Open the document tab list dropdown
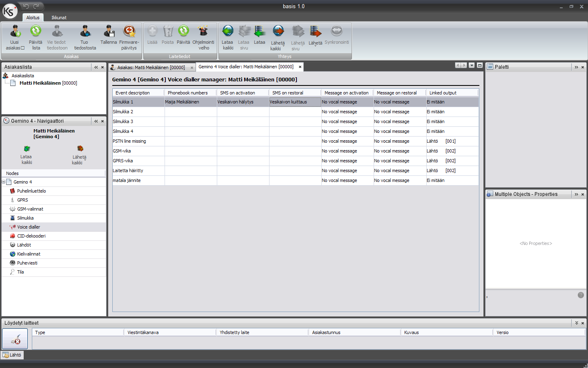Image resolution: width=588 pixels, height=368 pixels. point(472,65)
